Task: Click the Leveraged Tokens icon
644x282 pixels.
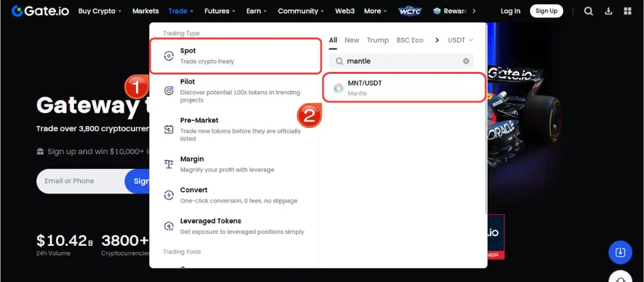Action: click(169, 226)
